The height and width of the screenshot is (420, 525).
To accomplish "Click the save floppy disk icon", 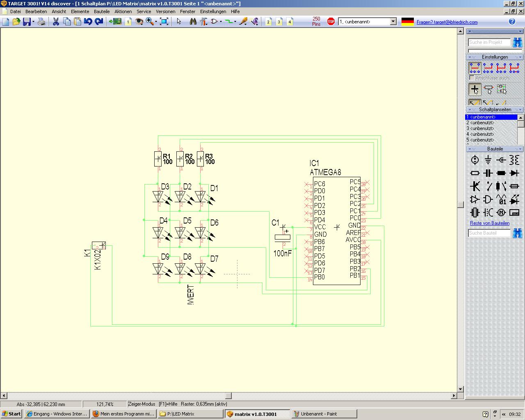I will tap(27, 22).
